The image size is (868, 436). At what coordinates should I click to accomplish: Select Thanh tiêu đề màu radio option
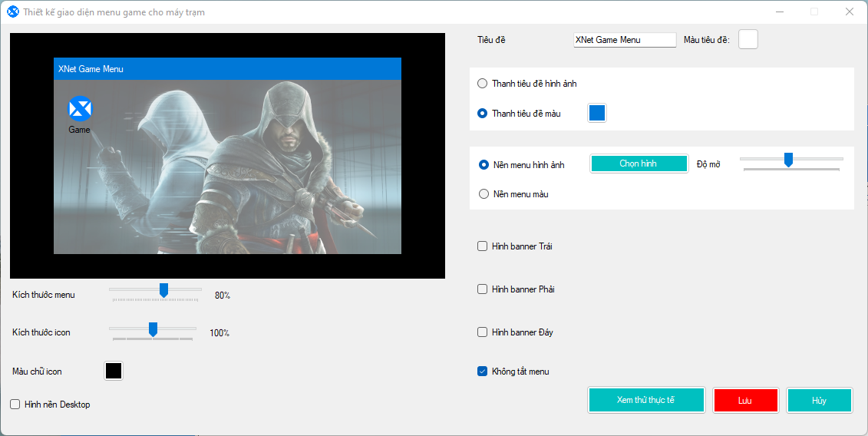coord(482,114)
